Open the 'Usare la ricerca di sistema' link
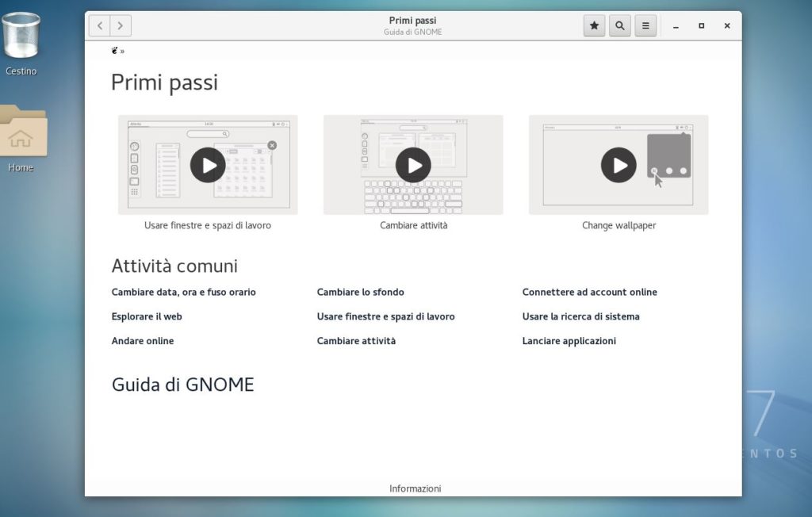The image size is (812, 517). point(580,316)
